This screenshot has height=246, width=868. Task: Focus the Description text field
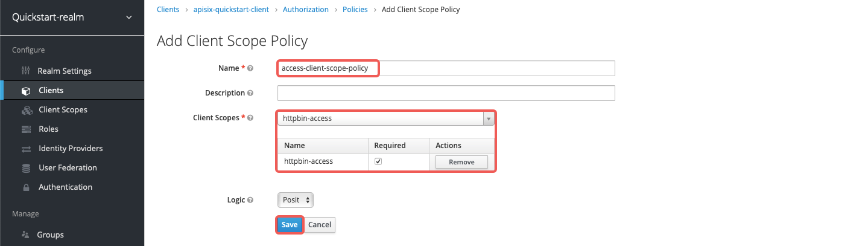(x=446, y=93)
